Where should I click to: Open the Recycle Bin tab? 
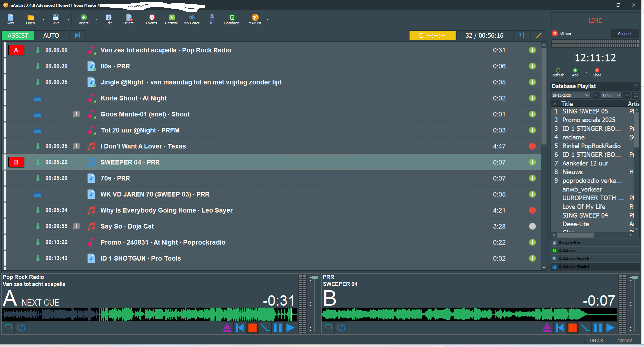569,243
